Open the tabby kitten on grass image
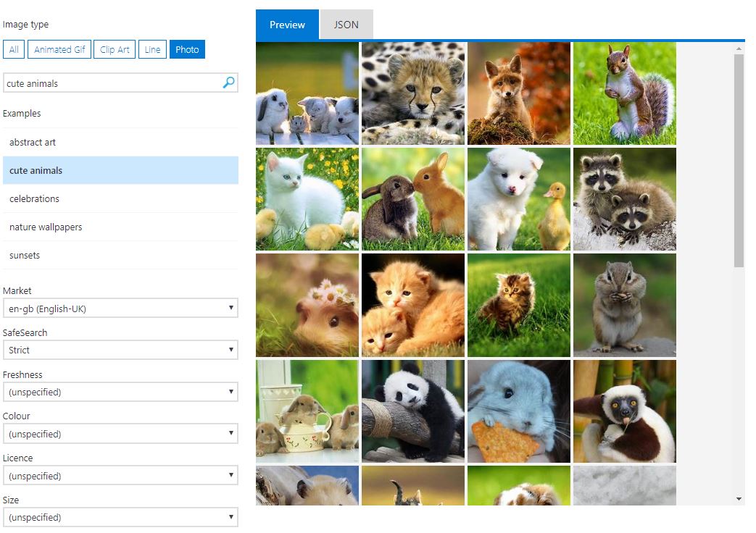The width and height of the screenshot is (756, 533). pos(519,305)
